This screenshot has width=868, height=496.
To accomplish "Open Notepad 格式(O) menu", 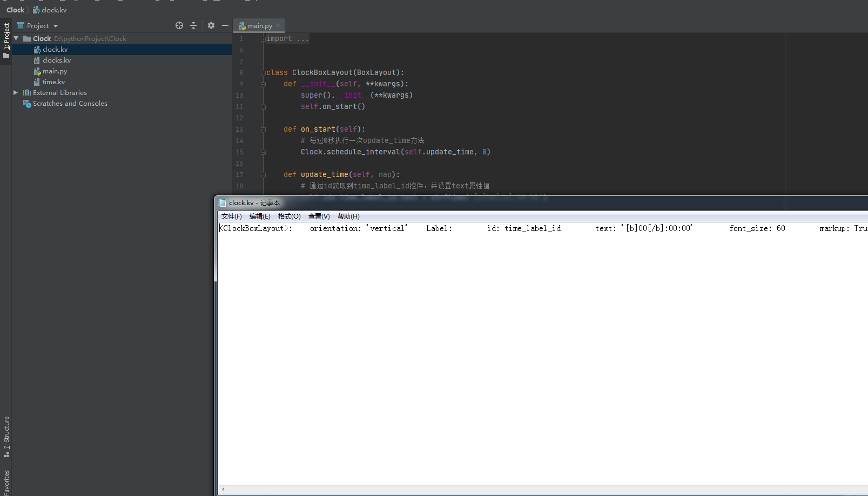I will pyautogui.click(x=289, y=216).
